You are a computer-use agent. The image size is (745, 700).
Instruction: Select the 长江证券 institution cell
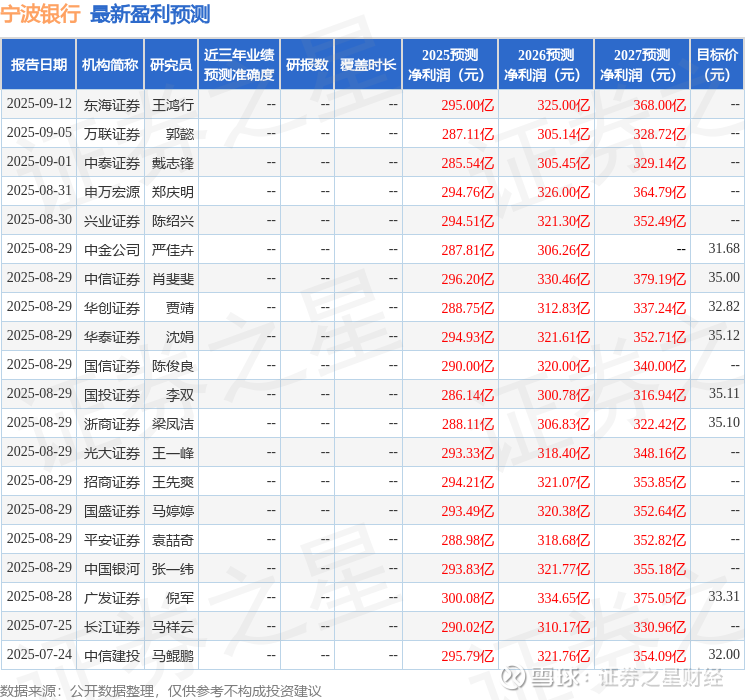(x=112, y=627)
